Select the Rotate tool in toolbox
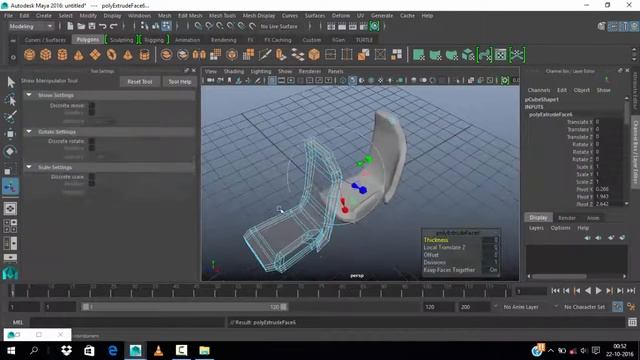The width and height of the screenshot is (640, 360). pyautogui.click(x=11, y=151)
